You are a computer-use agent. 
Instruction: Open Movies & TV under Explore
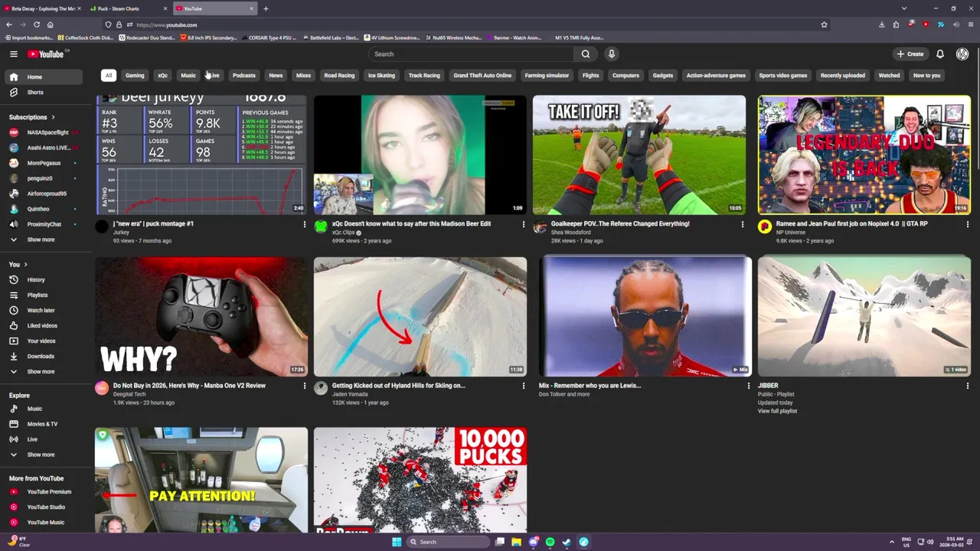42,424
